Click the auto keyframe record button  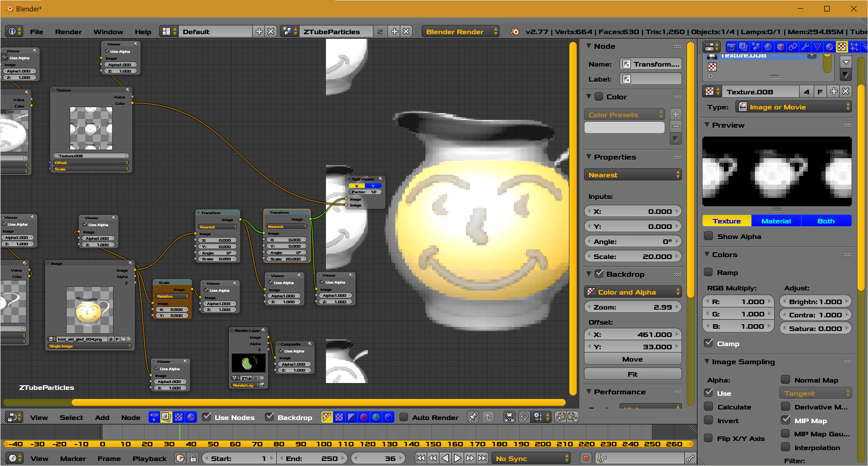(x=586, y=458)
